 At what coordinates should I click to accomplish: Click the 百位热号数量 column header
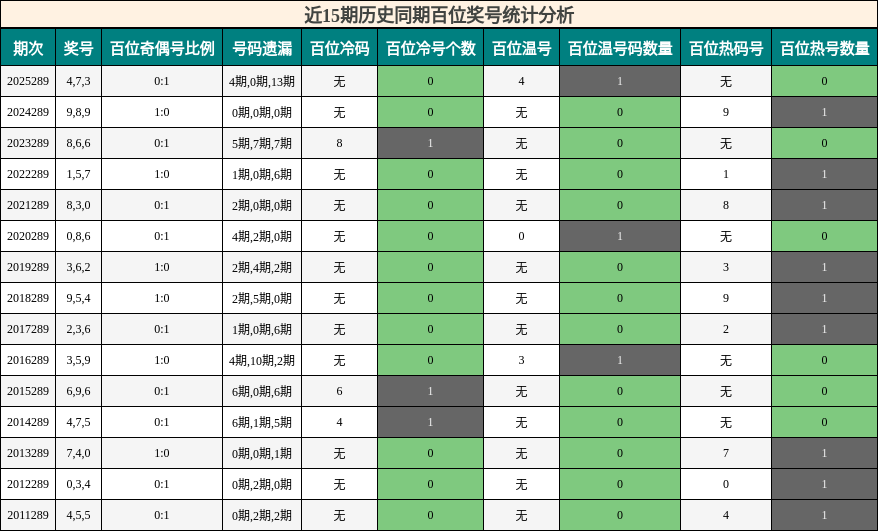pyautogui.click(x=825, y=49)
